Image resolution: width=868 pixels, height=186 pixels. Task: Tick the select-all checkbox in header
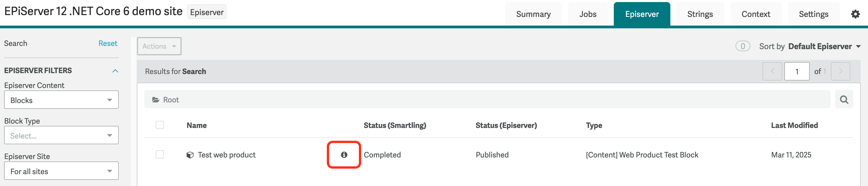[160, 125]
